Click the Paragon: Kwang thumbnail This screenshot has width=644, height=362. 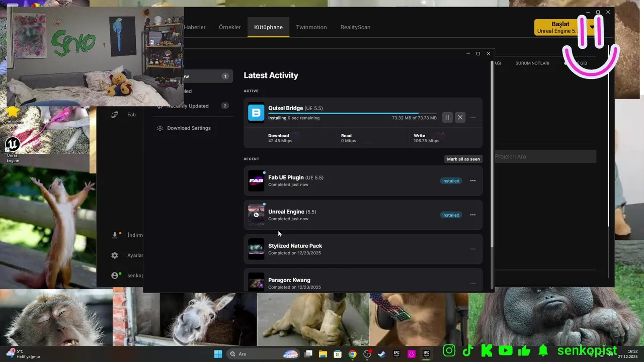coord(256,282)
